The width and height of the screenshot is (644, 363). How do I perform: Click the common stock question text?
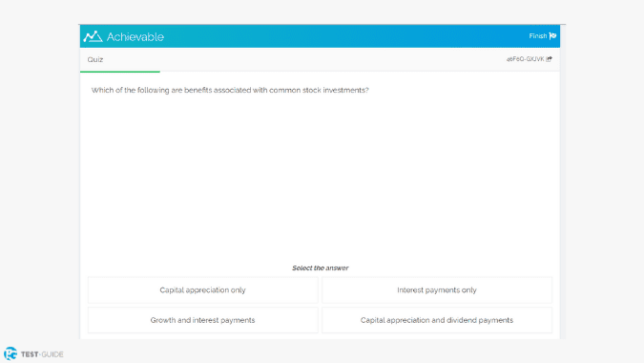(230, 90)
